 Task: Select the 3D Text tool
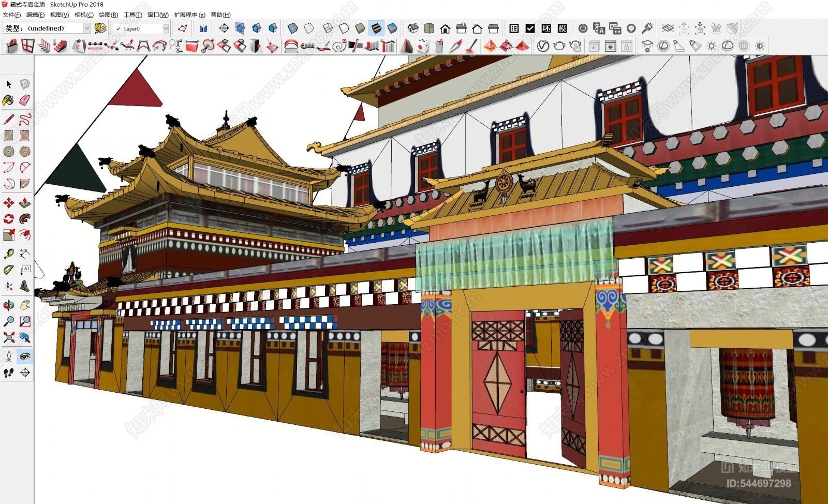(x=24, y=286)
